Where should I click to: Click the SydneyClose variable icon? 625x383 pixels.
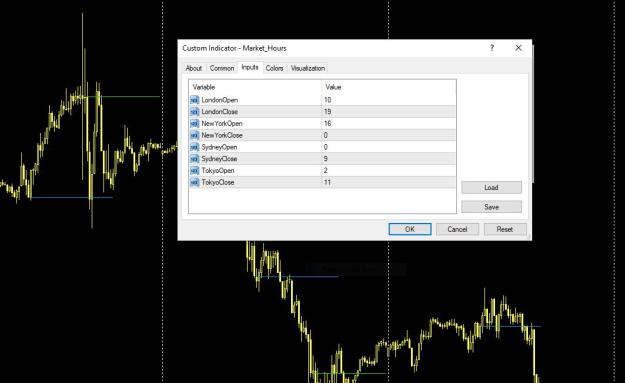[x=195, y=159]
